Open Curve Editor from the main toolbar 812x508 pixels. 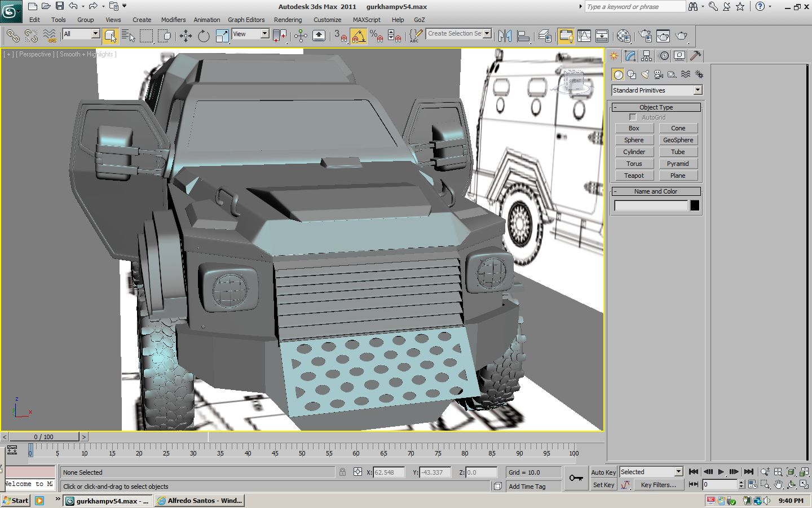point(584,36)
